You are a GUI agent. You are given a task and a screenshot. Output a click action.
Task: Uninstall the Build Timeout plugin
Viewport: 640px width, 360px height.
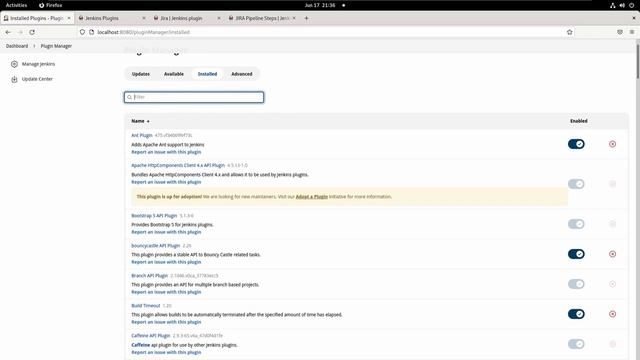[612, 314]
